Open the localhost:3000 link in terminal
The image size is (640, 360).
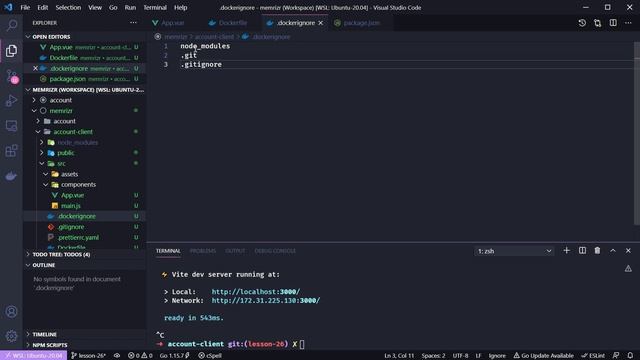click(x=256, y=291)
